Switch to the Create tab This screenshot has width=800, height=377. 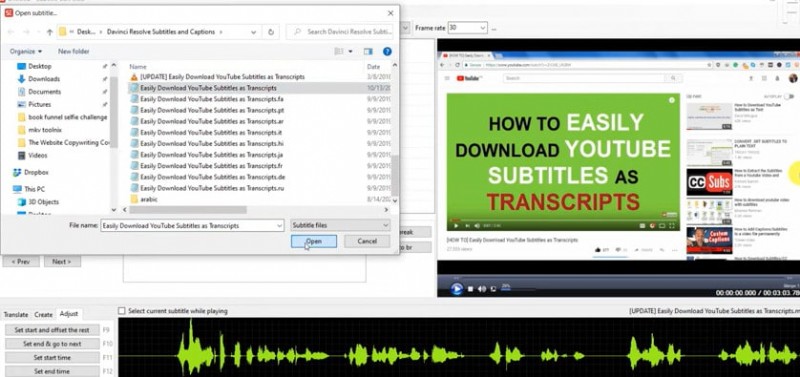click(43, 314)
